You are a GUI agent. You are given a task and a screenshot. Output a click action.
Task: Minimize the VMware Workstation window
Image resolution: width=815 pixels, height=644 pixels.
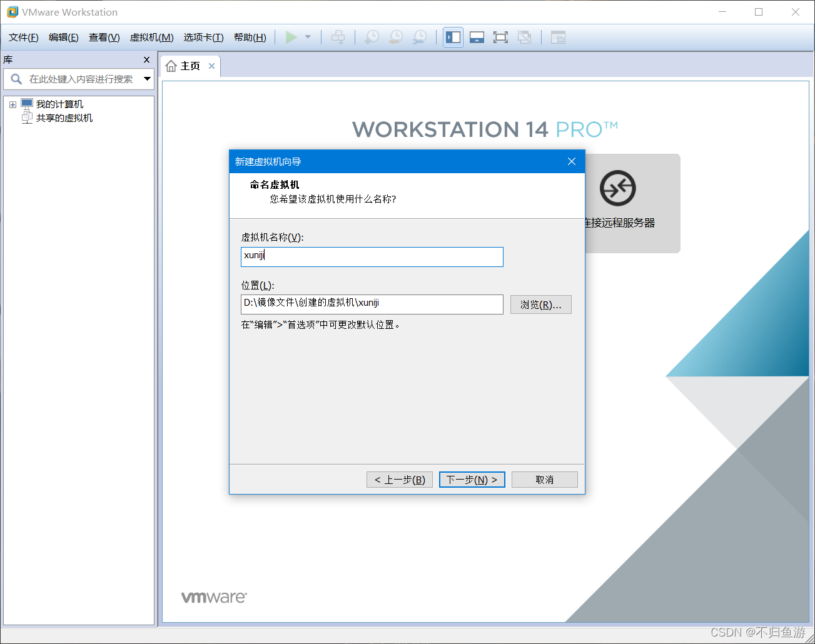point(722,12)
